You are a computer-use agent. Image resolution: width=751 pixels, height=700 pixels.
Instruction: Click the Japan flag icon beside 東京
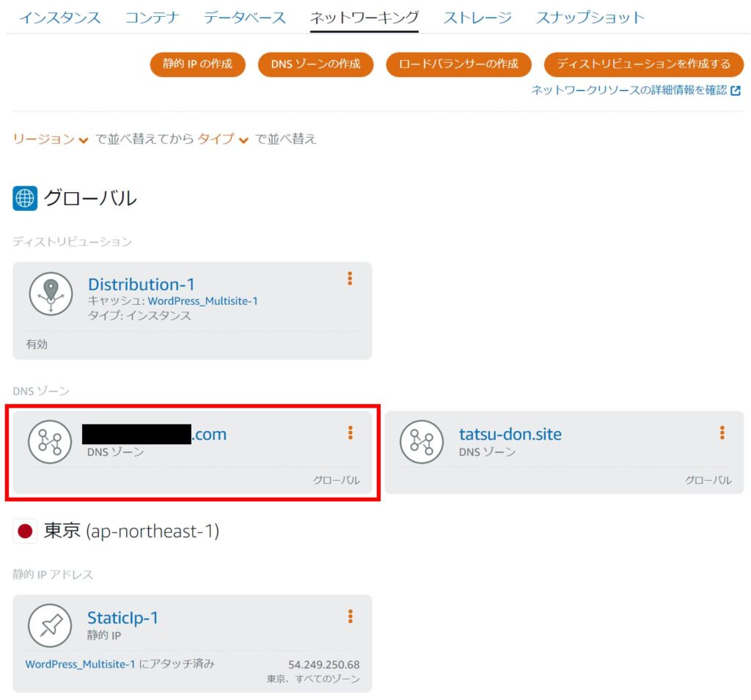(x=25, y=531)
